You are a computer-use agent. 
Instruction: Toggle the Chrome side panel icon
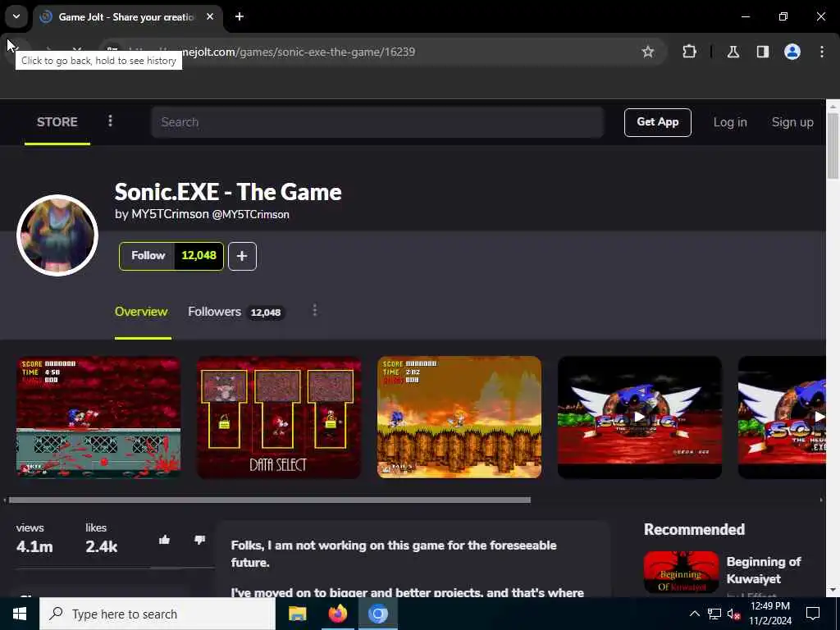763,52
